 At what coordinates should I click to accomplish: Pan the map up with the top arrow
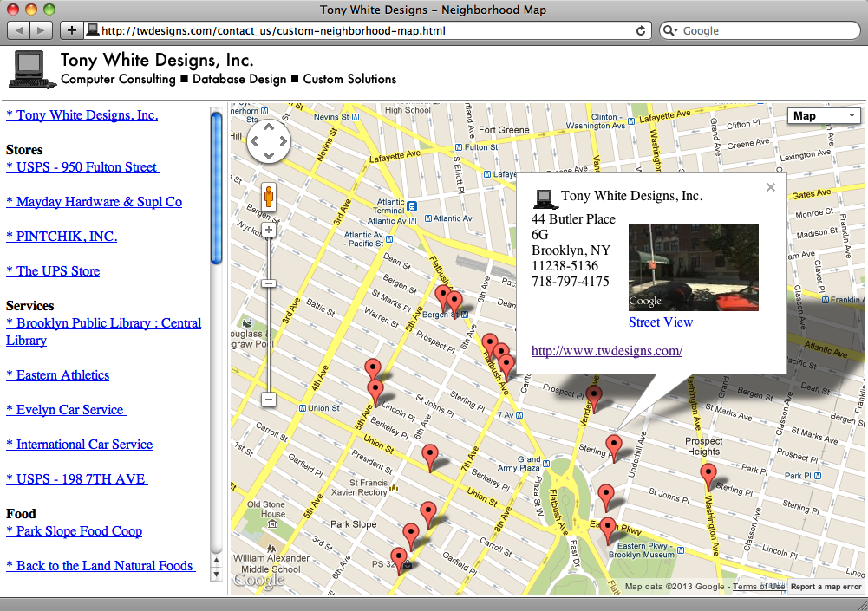269,128
